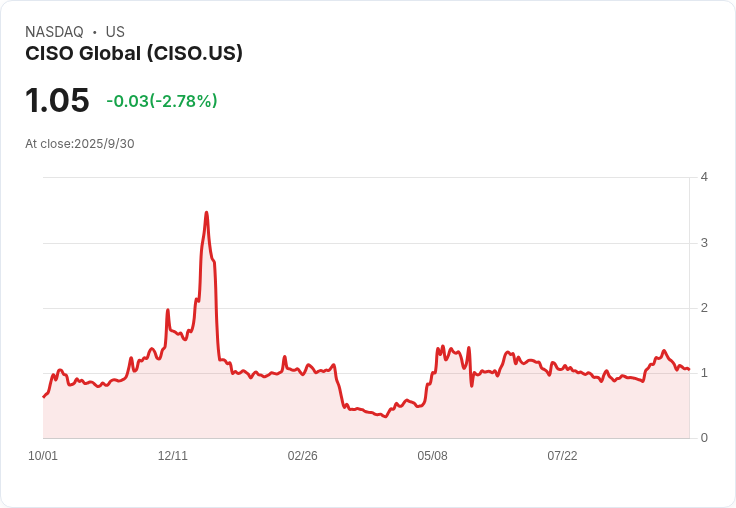Select the 3 price axis label
The width and height of the screenshot is (736, 508).
[x=704, y=243]
